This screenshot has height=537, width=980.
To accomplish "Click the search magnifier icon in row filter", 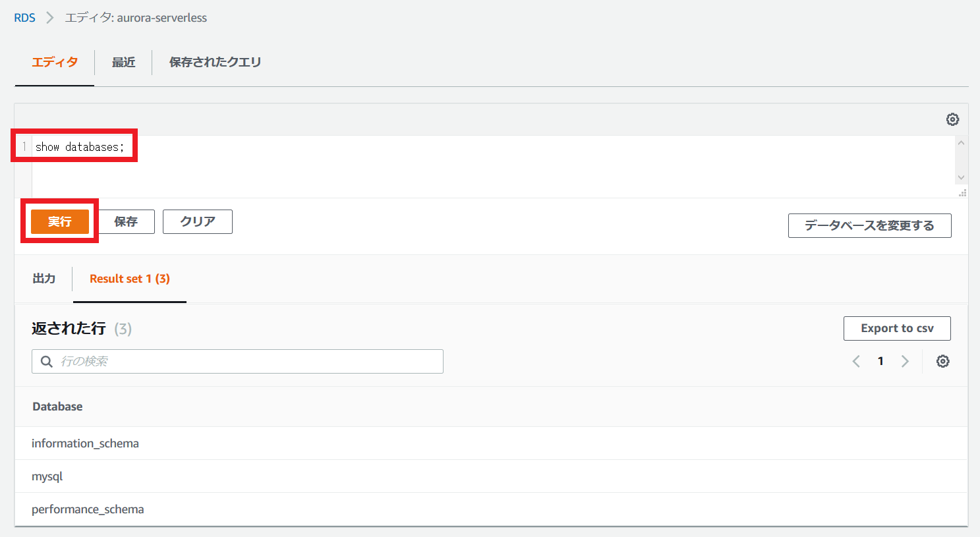I will 47,361.
